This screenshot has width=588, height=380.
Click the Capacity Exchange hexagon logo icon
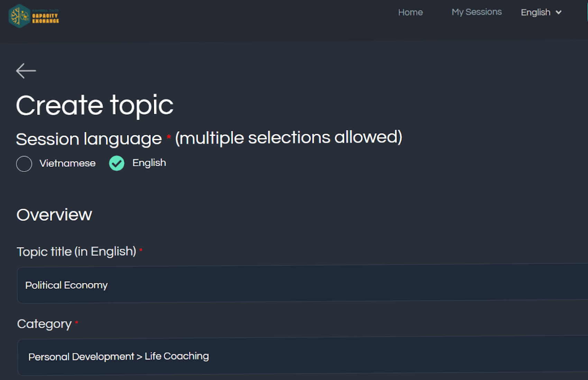(19, 16)
